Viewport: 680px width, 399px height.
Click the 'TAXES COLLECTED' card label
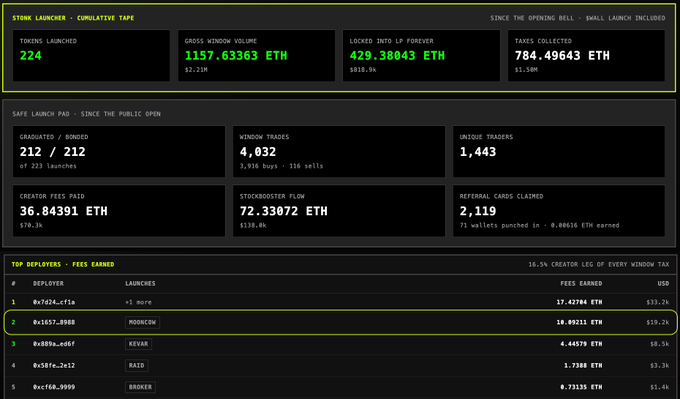coord(543,41)
